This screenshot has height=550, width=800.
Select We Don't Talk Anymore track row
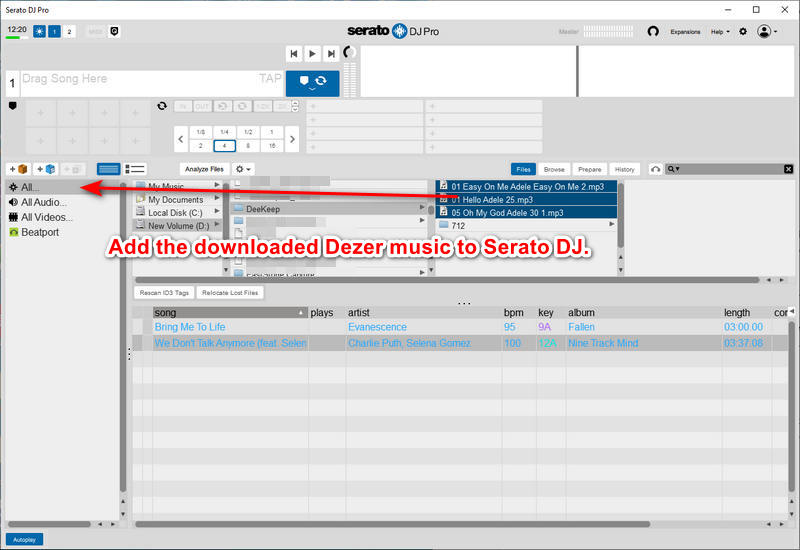459,343
